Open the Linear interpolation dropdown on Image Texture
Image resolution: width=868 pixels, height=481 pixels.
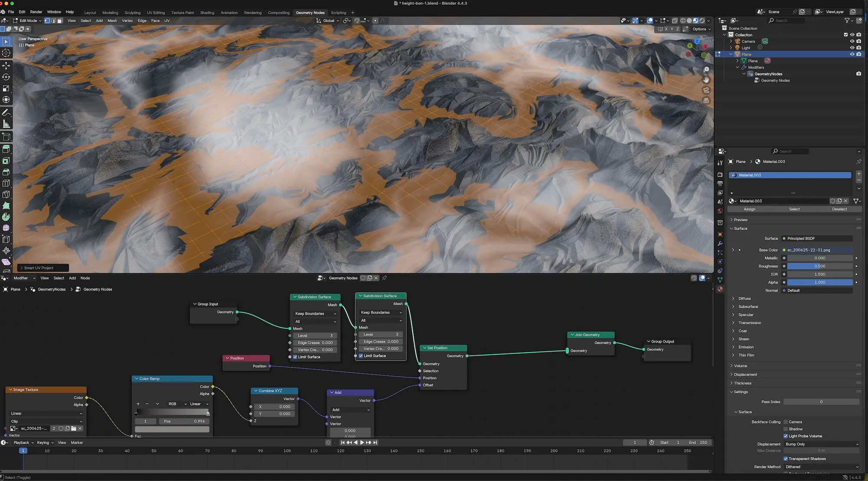pos(46,413)
